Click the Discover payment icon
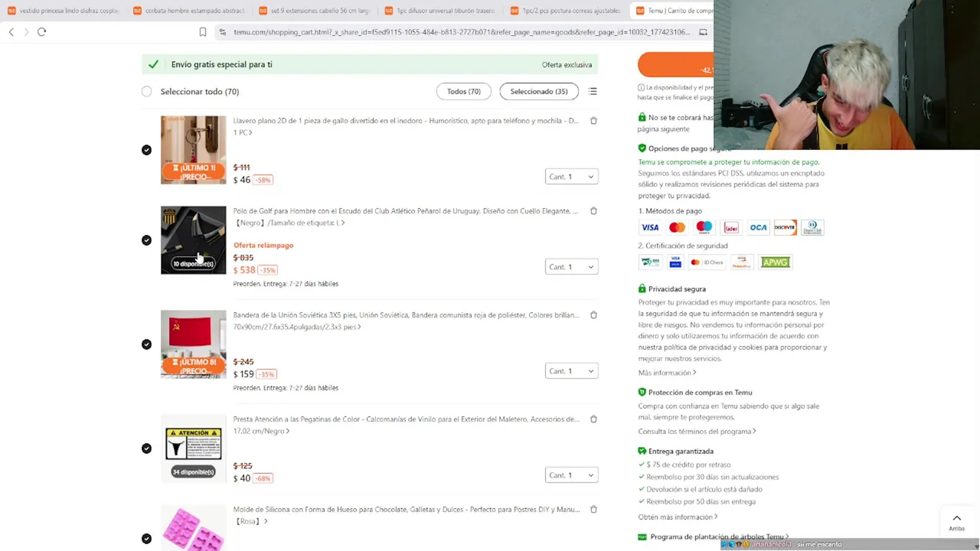Image resolution: width=980 pixels, height=551 pixels. pyautogui.click(x=785, y=227)
